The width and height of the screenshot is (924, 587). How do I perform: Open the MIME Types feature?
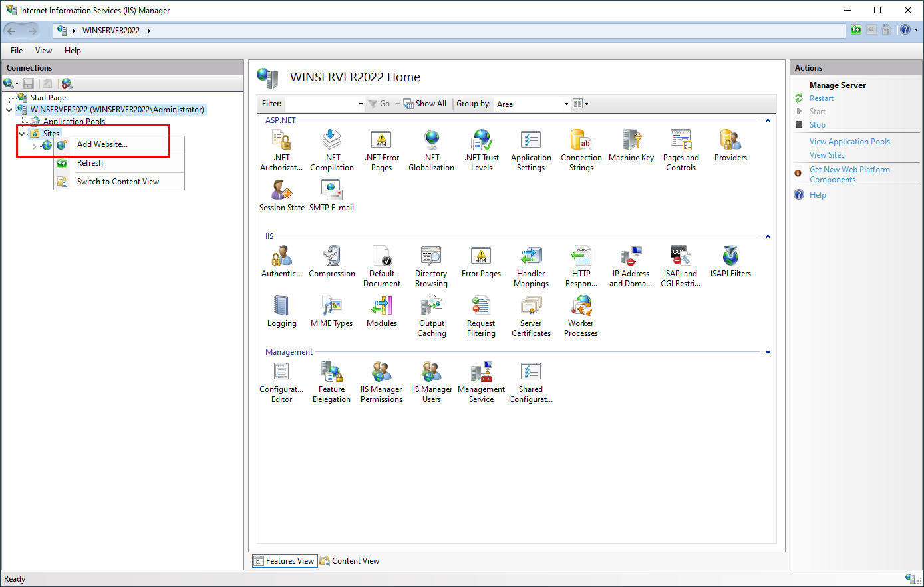[331, 311]
